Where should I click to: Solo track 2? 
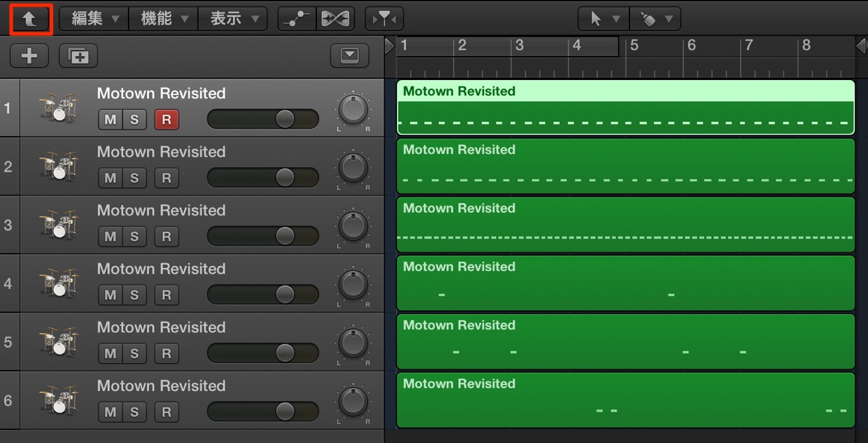point(134,178)
